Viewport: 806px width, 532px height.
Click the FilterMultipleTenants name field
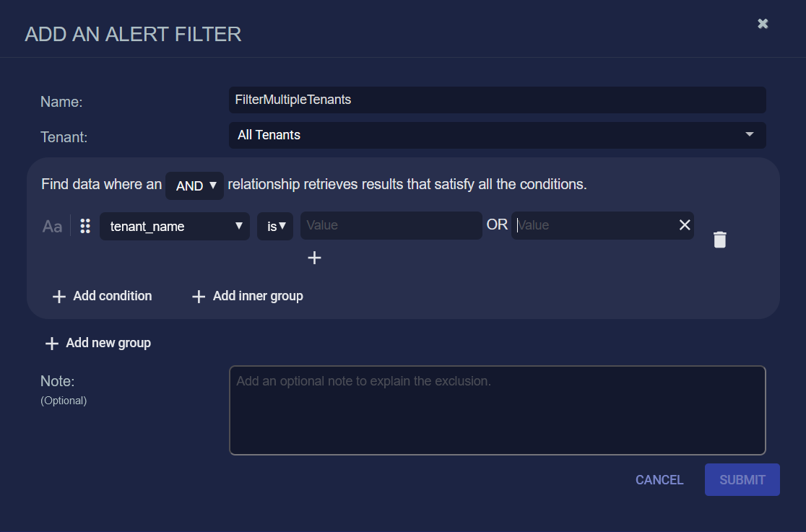pos(497,100)
